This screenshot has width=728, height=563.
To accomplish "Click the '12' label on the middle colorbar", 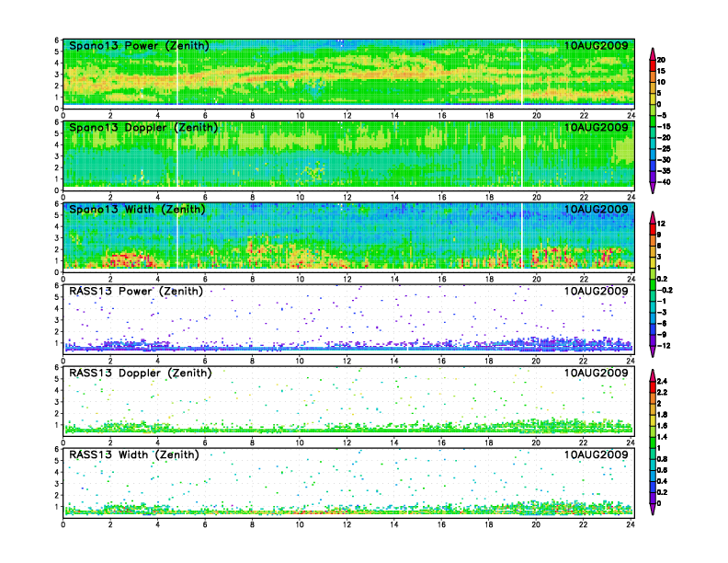I will [x=661, y=224].
